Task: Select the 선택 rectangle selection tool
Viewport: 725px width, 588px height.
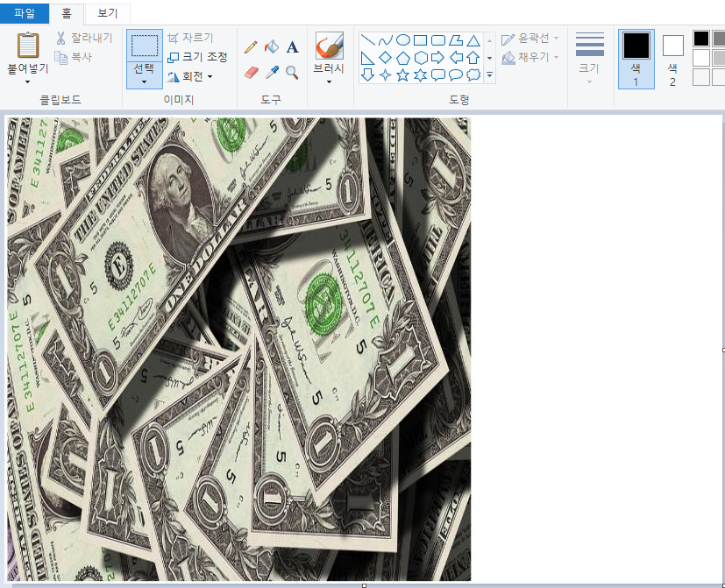Action: point(145,46)
